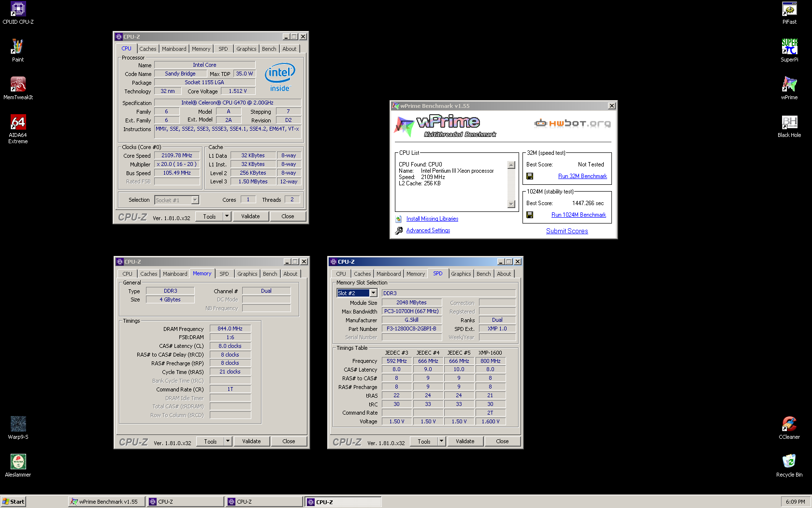Click the Install Missing Libraries icon

[x=399, y=219]
